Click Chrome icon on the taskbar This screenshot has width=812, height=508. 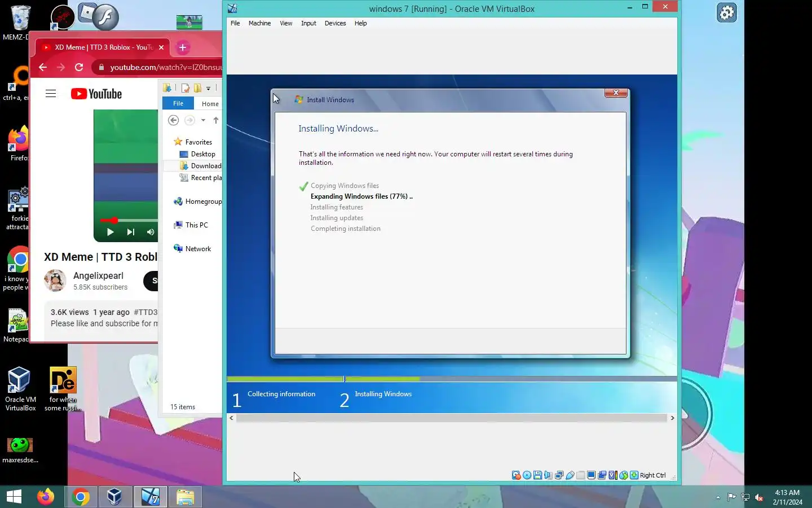click(81, 497)
